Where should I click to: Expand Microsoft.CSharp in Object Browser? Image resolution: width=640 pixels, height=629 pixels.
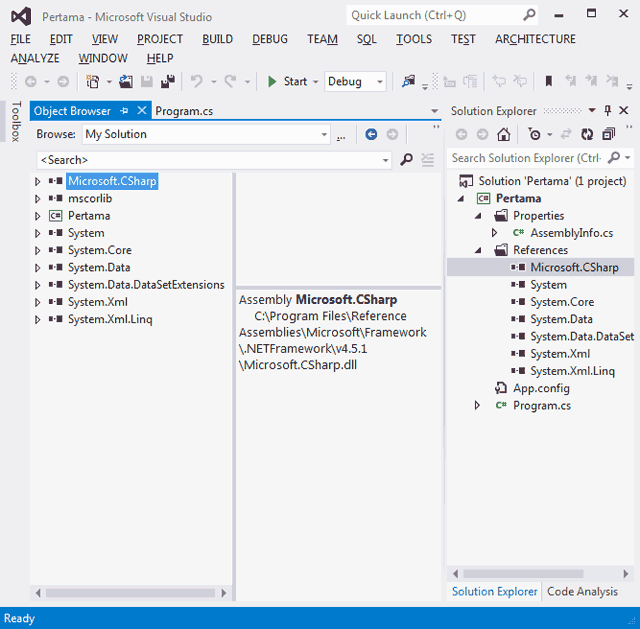click(x=38, y=181)
